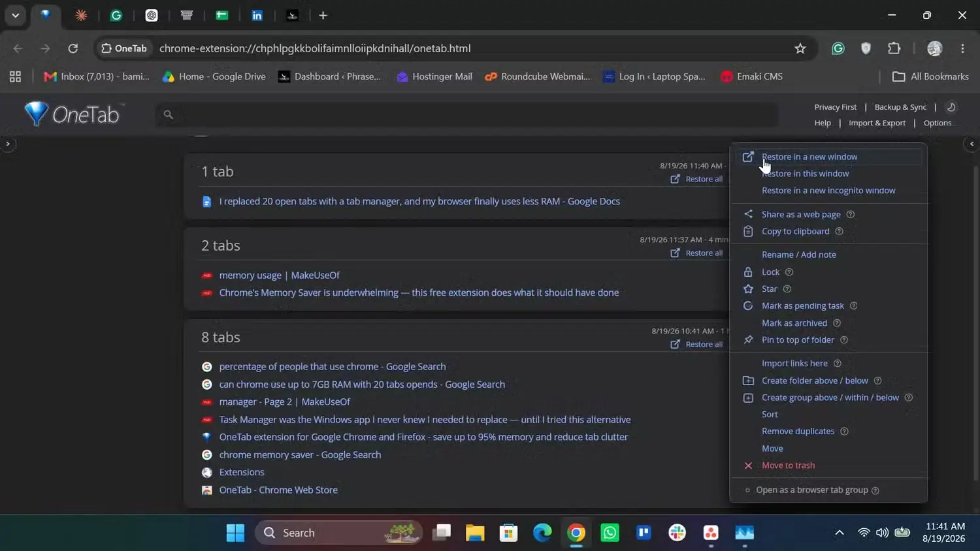Choose Pin to top of folder

click(x=798, y=339)
